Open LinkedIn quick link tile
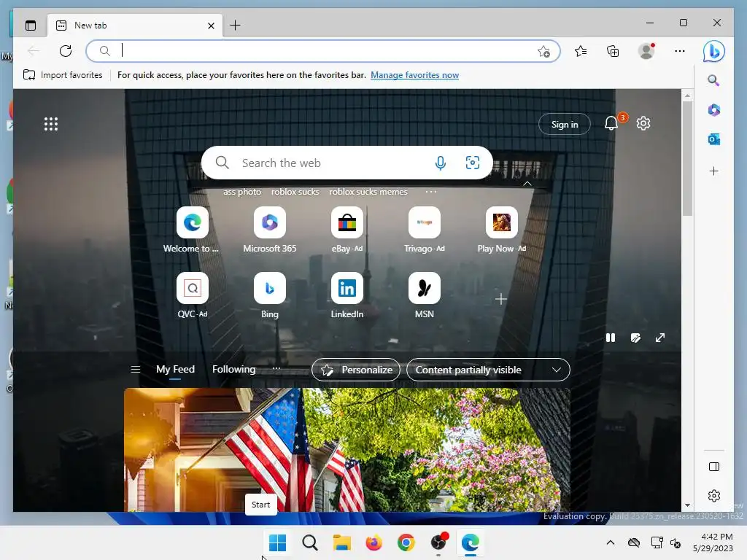 pos(347,288)
